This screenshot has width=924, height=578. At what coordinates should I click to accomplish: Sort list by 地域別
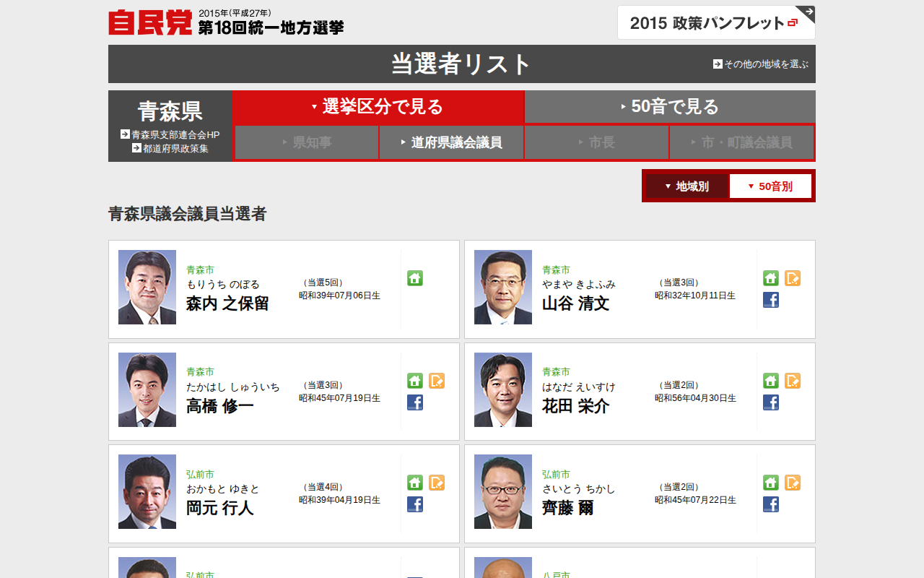[687, 186]
